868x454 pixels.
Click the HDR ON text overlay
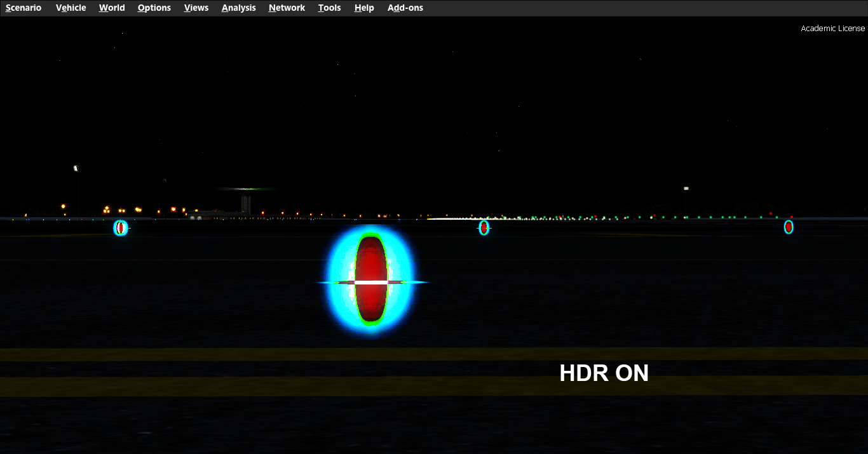click(x=604, y=373)
